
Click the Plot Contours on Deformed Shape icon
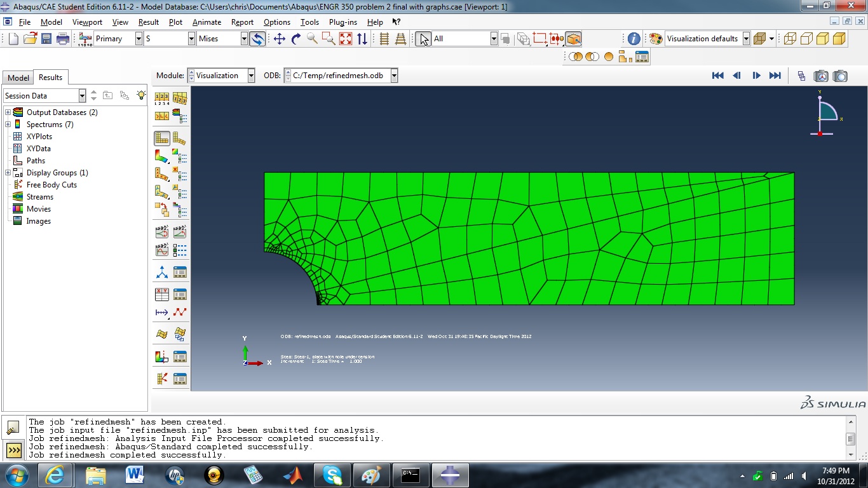161,155
